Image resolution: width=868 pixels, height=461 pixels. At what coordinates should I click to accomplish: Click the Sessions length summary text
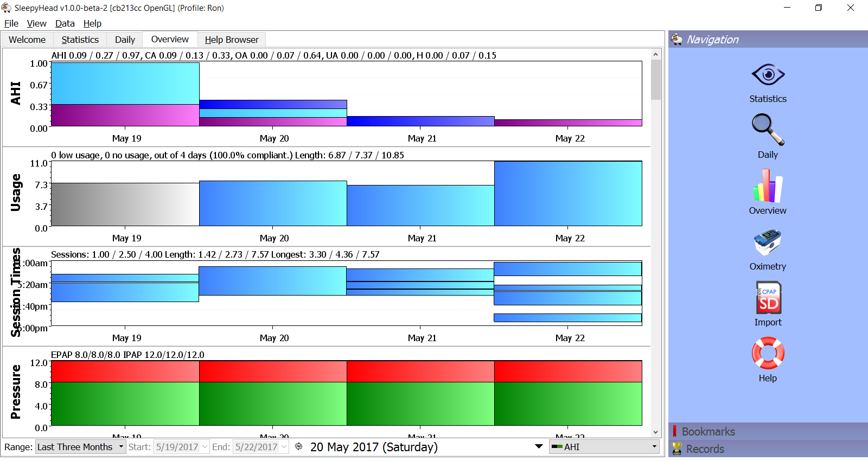tap(215, 254)
